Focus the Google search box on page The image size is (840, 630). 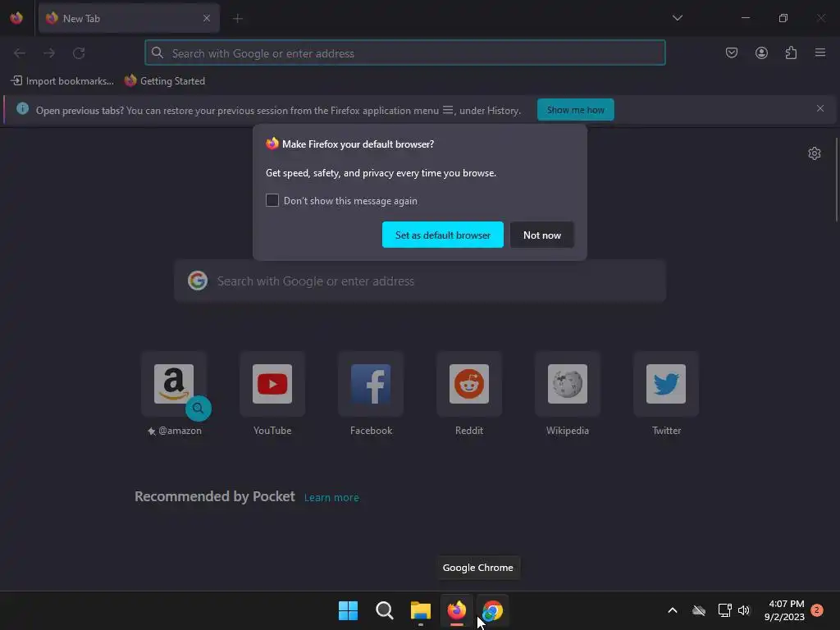[420, 281]
